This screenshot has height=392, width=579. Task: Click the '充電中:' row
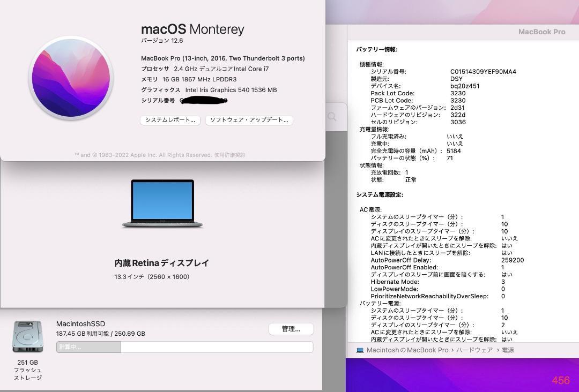(x=417, y=144)
